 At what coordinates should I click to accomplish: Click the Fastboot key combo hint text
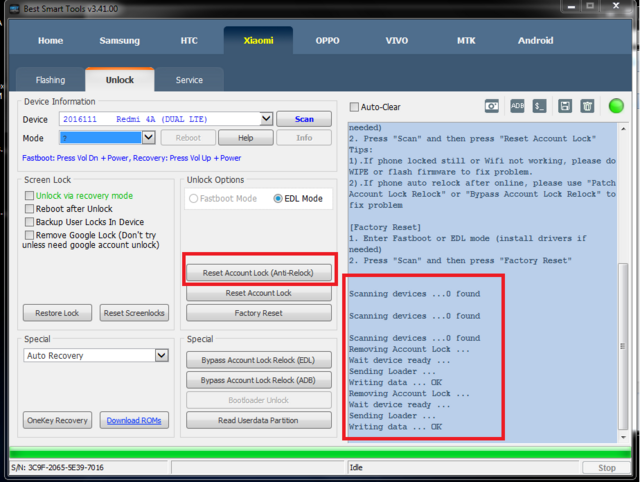[x=131, y=158]
